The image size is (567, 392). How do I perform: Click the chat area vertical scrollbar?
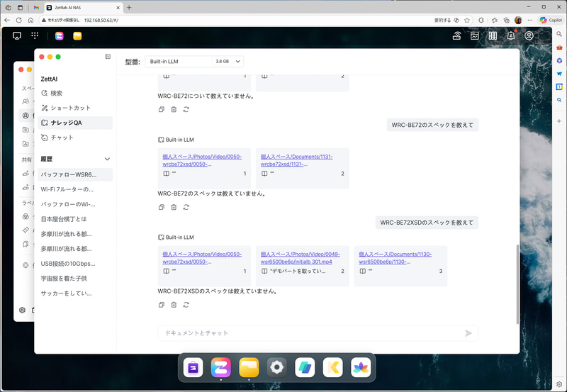[517, 284]
